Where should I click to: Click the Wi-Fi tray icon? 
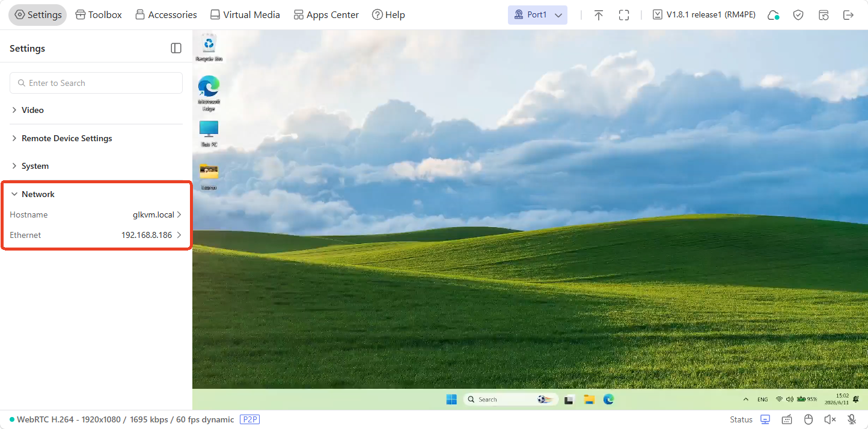coord(780,400)
